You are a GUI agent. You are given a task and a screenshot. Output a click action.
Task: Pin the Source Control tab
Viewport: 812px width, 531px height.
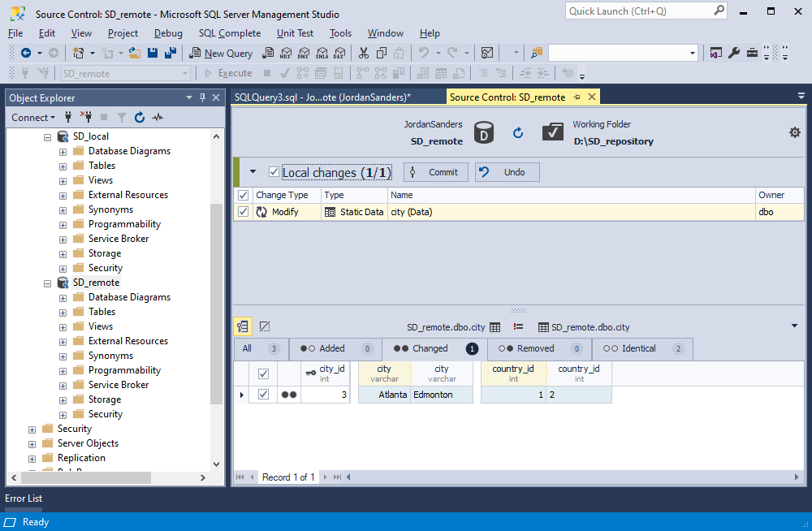click(577, 97)
